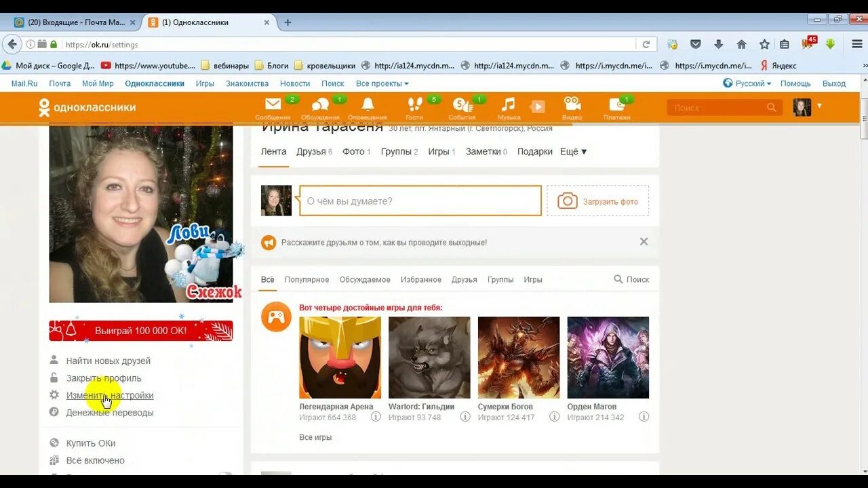Open the Музыка note icon
The image size is (868, 488).
[508, 104]
